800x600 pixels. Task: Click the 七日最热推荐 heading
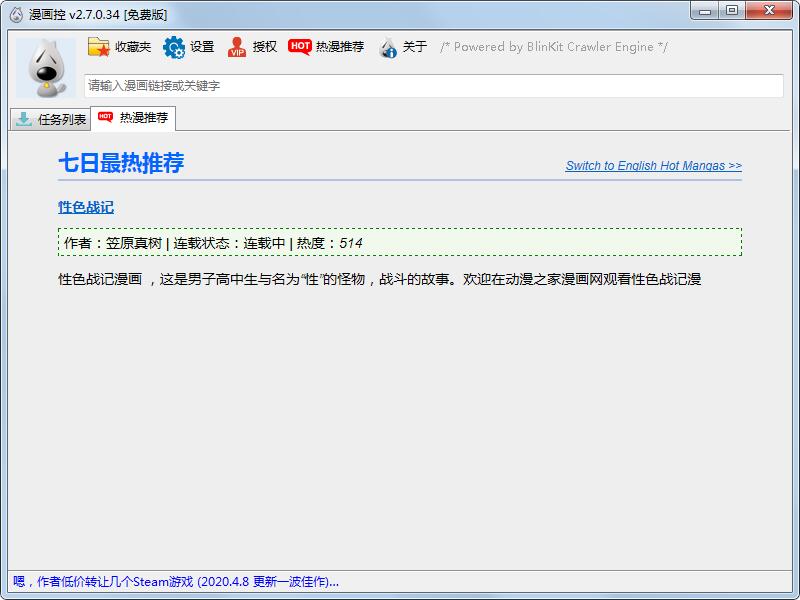click(x=121, y=164)
